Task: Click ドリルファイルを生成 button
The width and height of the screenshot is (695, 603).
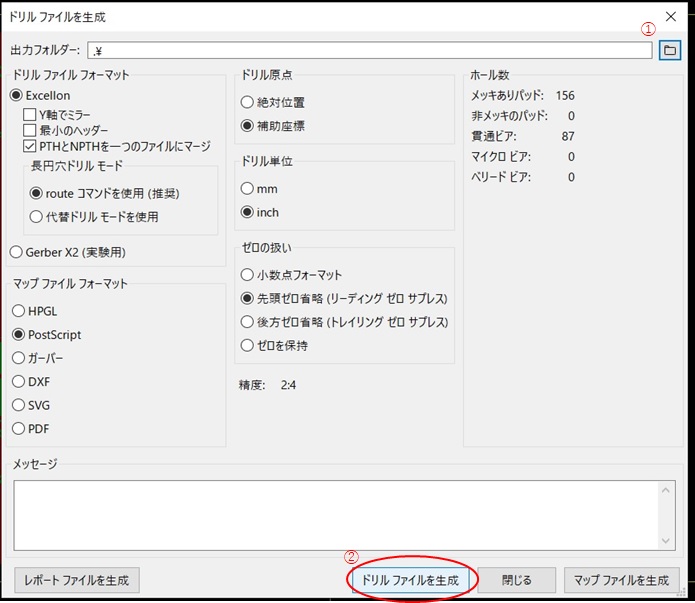Action: click(x=409, y=580)
